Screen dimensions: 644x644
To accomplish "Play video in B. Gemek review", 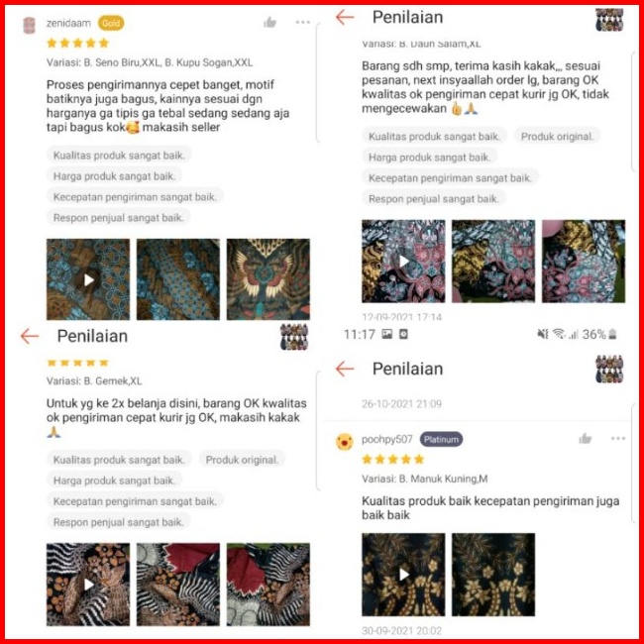I will point(88,585).
